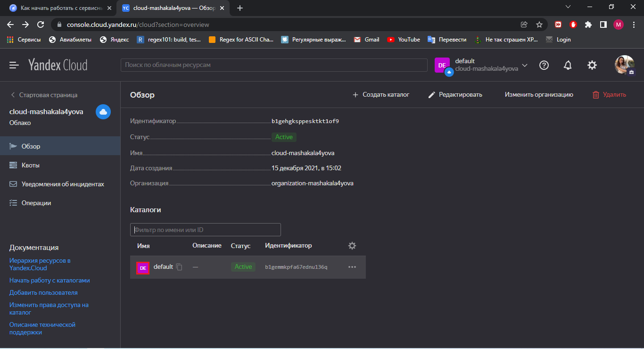Open tab search dropdown in title bar
Screen dimensions: 644x349
(x=568, y=7)
